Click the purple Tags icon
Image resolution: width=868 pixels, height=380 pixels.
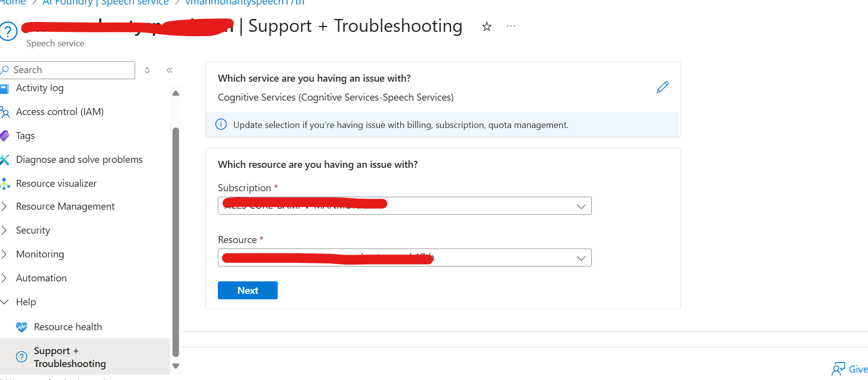(4, 135)
